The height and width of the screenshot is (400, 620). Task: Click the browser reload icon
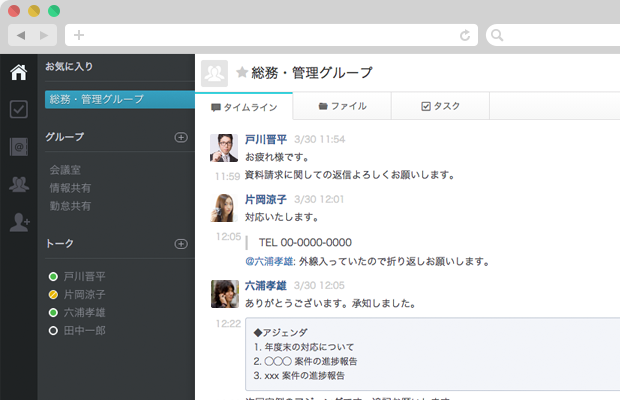(465, 35)
